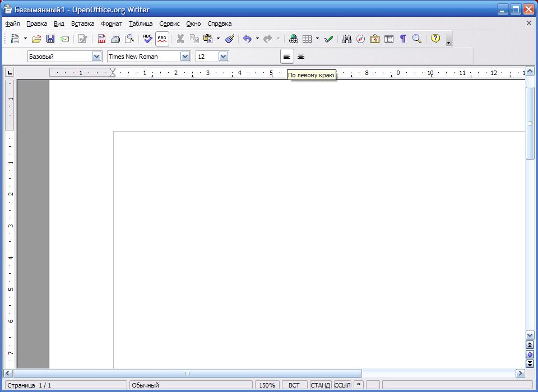Open Zoom magnifier icon
Image resolution: width=538 pixels, height=392 pixels.
417,39
